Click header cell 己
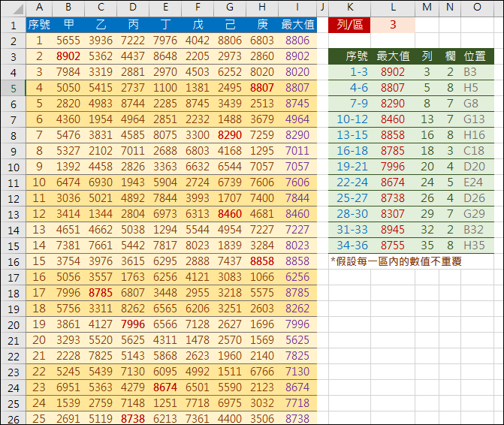 230,25
